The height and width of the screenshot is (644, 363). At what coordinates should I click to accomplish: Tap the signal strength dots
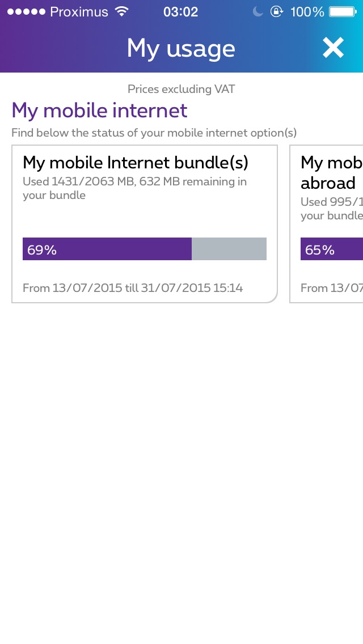pos(26,12)
